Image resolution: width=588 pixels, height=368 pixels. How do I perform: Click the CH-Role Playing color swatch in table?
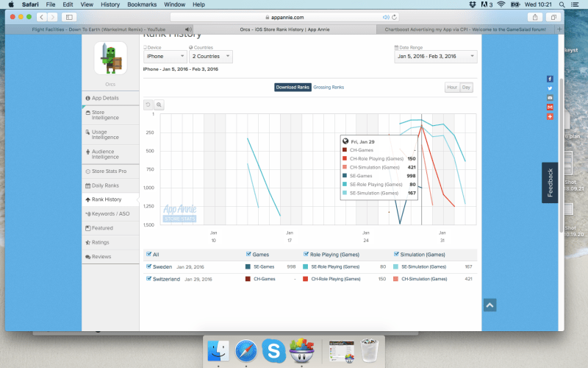[305, 279]
